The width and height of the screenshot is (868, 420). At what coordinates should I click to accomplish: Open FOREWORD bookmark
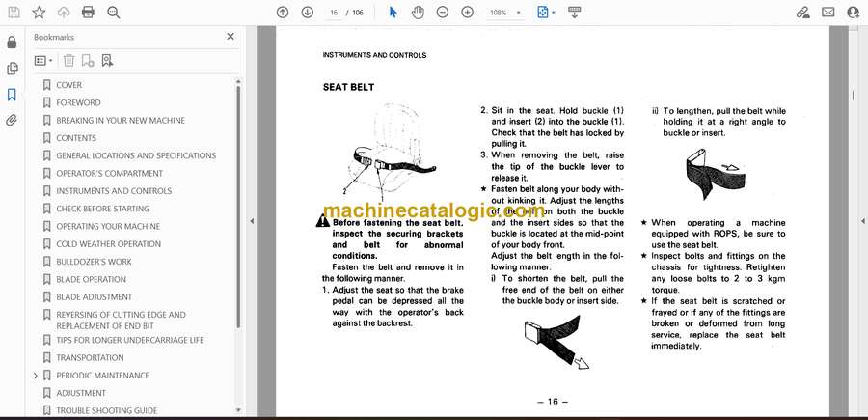pyautogui.click(x=78, y=102)
